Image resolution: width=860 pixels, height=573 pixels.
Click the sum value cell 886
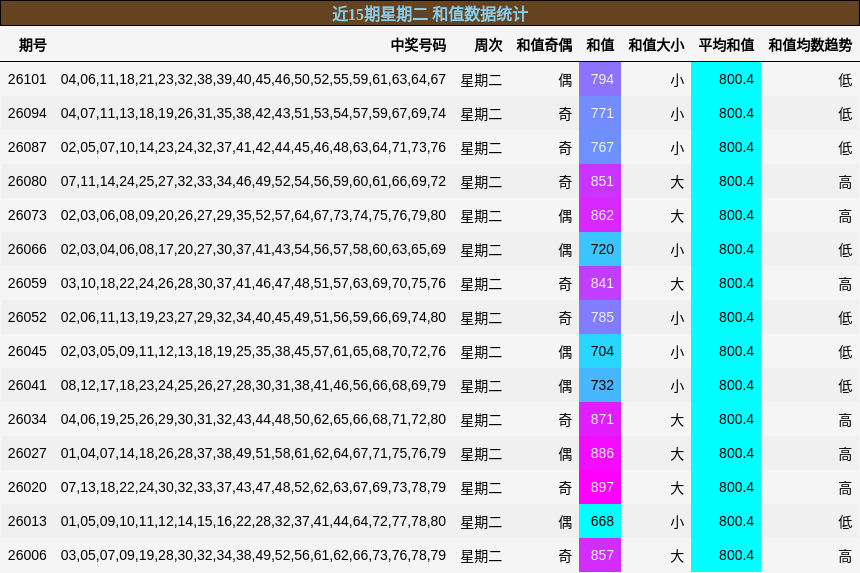click(600, 453)
